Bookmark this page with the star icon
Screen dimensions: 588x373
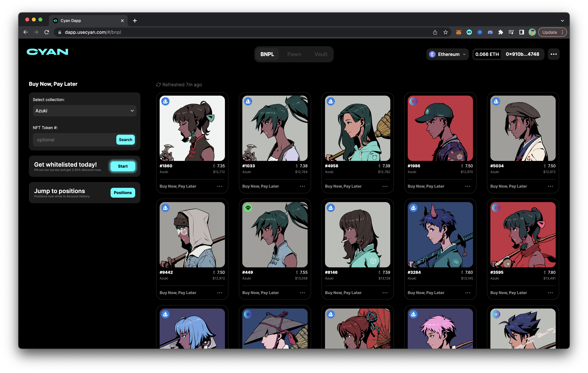[445, 32]
